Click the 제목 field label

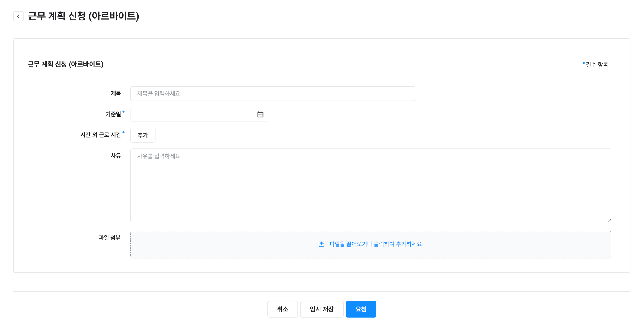(116, 94)
